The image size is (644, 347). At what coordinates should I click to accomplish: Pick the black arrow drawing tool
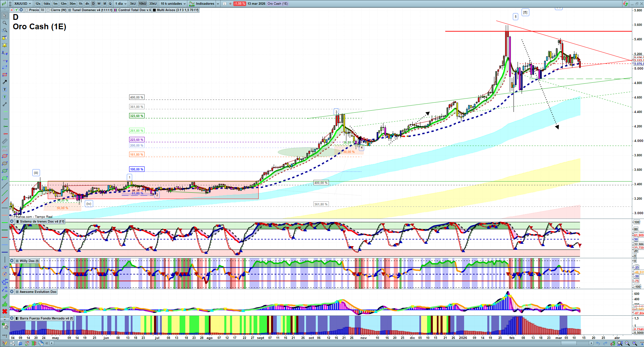[x=5, y=82]
